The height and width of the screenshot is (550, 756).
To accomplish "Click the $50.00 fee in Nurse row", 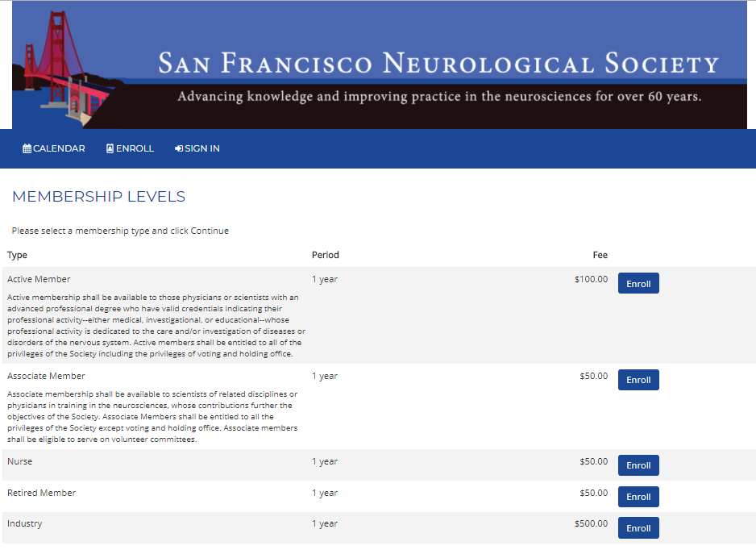I will (593, 461).
